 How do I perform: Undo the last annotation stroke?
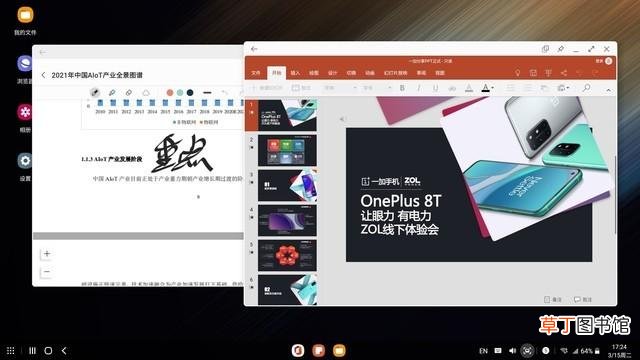(225, 93)
